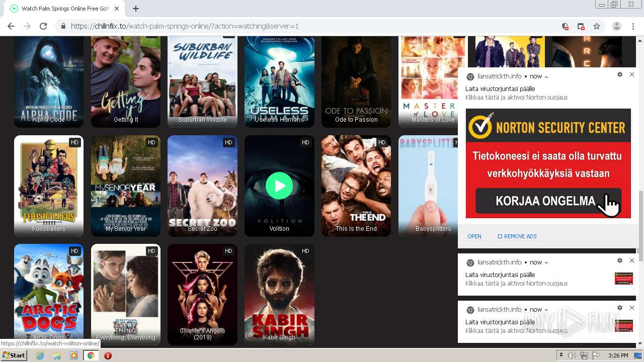Expand the second liansatrickth notification
The width and height of the screenshot is (644, 362).
(546, 262)
